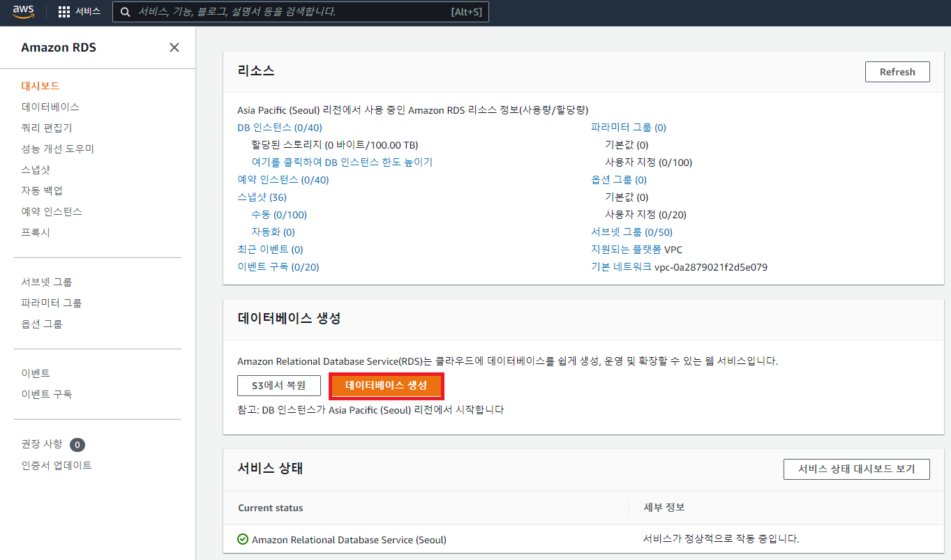This screenshot has width=951, height=560.
Task: Click the orange 데이터베이스 생성 button
Action: coord(386,386)
